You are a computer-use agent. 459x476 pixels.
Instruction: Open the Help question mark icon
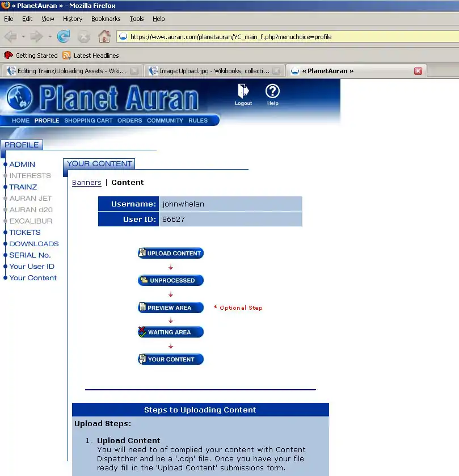click(x=272, y=91)
